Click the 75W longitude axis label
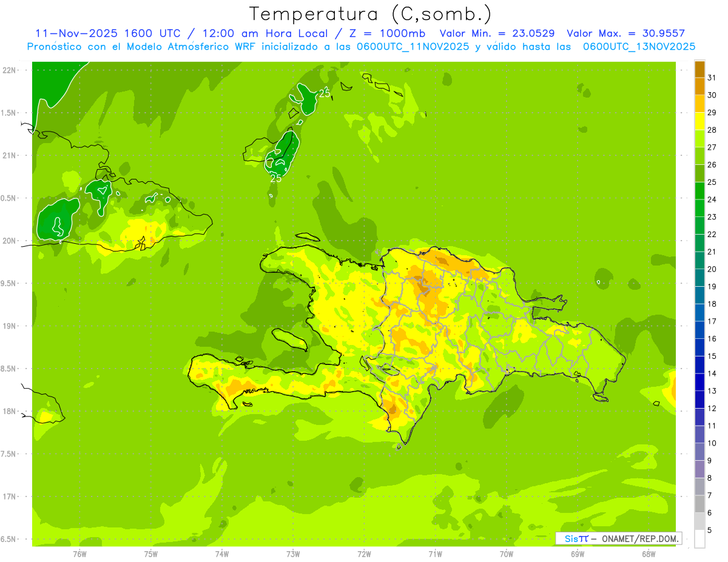 (151, 554)
